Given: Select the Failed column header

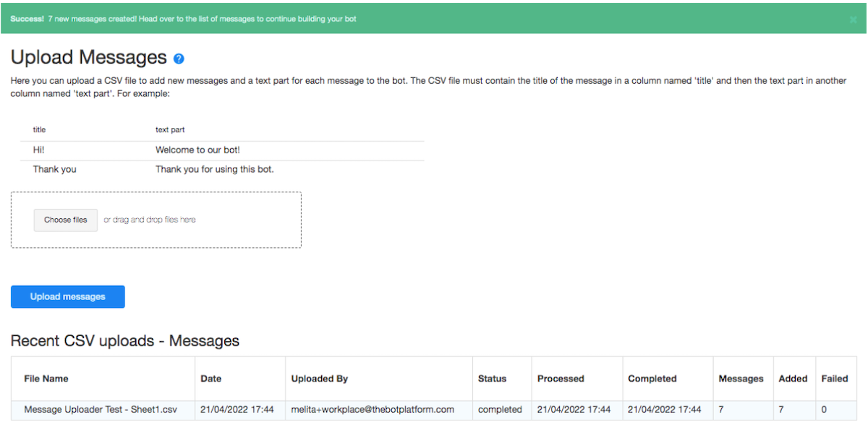Looking at the screenshot, I should 835,379.
